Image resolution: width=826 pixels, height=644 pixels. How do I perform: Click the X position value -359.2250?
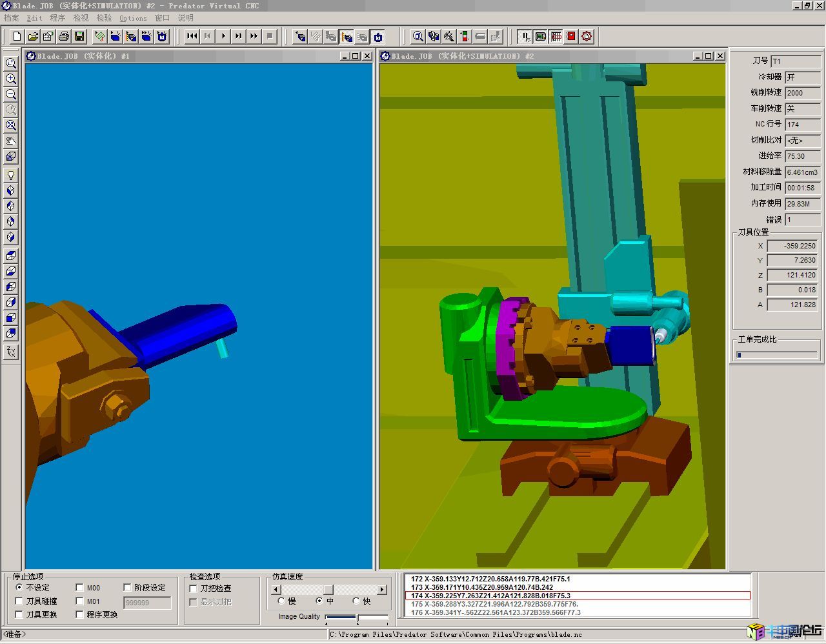tap(793, 246)
